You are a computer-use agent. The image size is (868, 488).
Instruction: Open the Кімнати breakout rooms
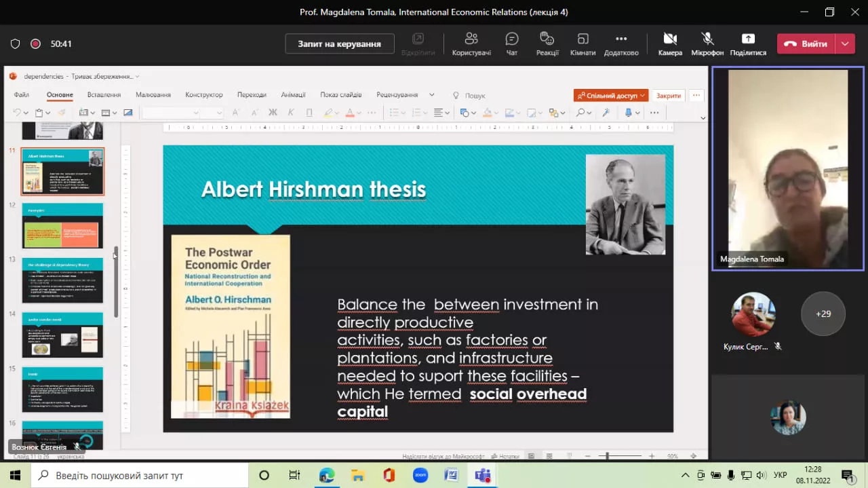pos(583,43)
